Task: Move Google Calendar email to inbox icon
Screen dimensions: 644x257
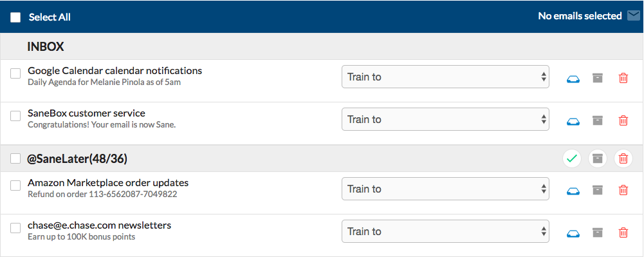Action: [x=573, y=79]
